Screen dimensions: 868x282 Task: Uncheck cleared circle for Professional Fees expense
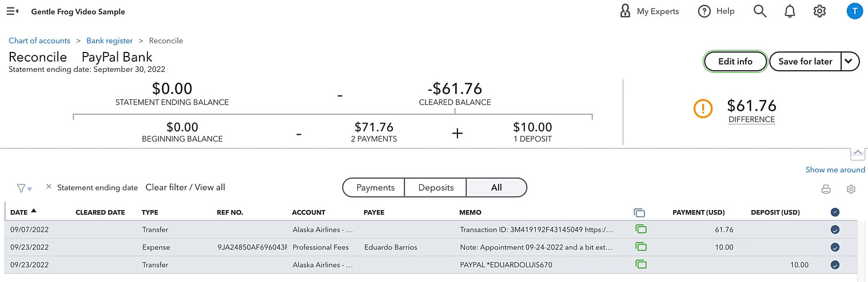[x=835, y=247]
